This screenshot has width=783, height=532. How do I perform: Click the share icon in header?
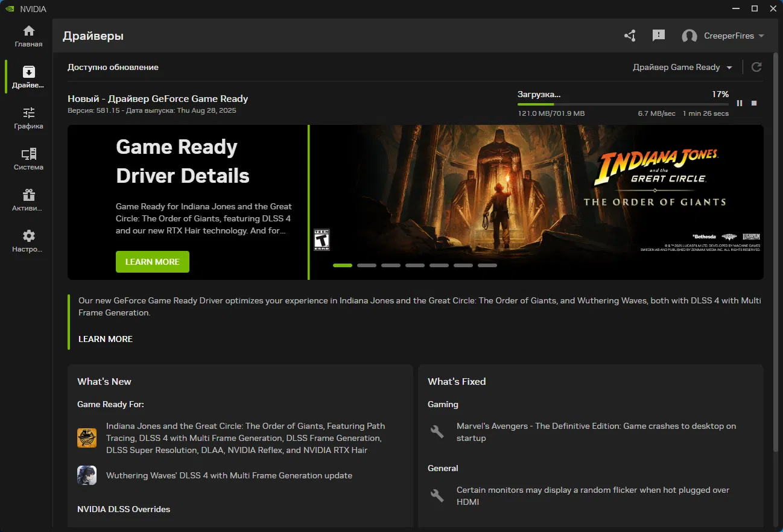tap(630, 36)
